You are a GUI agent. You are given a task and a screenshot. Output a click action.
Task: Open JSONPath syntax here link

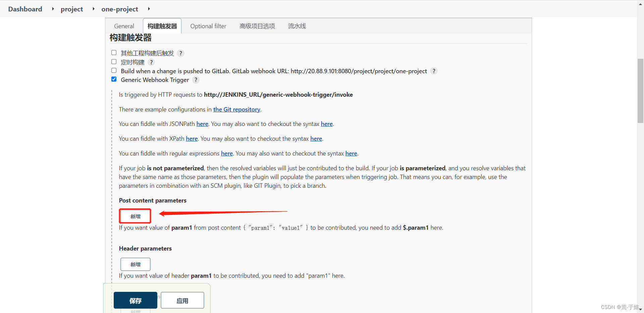(x=327, y=124)
